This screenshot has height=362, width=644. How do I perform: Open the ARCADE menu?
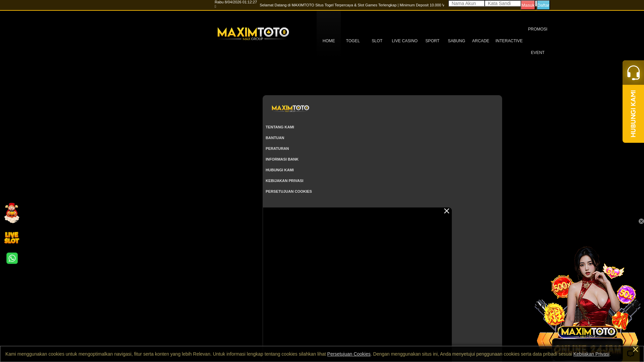pos(481,41)
